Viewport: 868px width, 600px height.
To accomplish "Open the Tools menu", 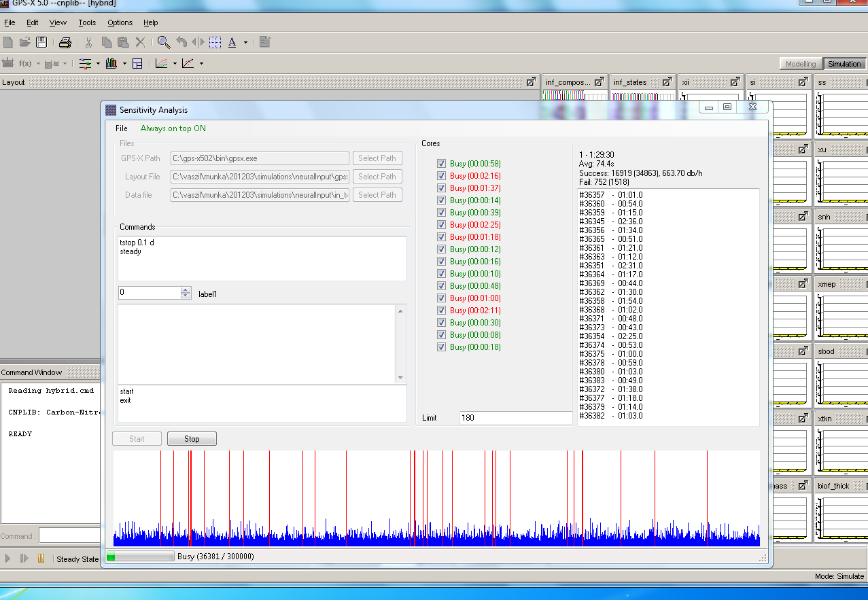I will [x=87, y=22].
